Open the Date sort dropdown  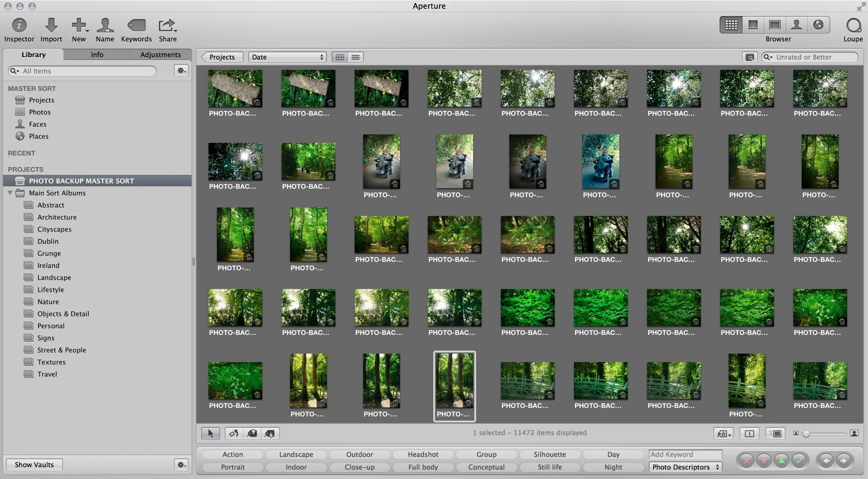[287, 57]
